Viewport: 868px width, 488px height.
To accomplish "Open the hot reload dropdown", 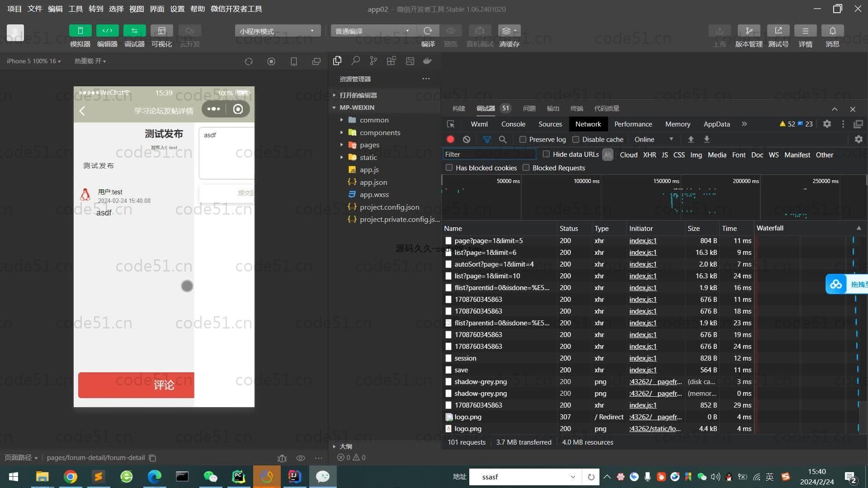I will (x=90, y=61).
